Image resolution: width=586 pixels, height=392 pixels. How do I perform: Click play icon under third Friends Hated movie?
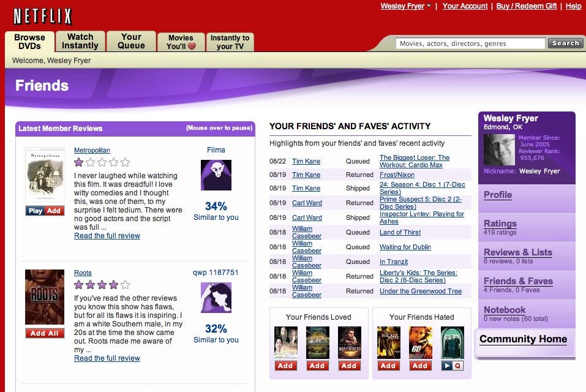[446, 366]
